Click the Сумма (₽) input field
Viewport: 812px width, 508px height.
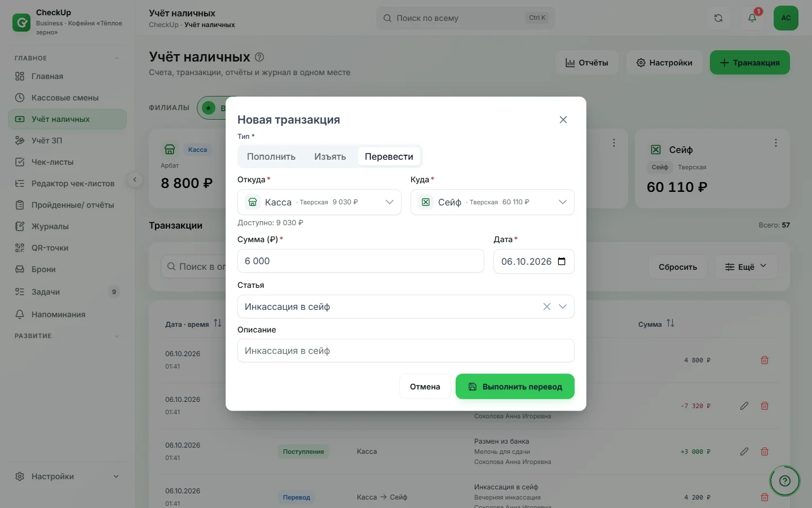pyautogui.click(x=361, y=261)
